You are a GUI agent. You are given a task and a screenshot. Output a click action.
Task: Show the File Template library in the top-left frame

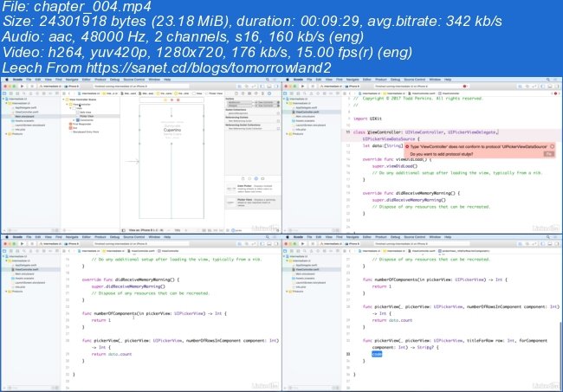tap(243, 178)
